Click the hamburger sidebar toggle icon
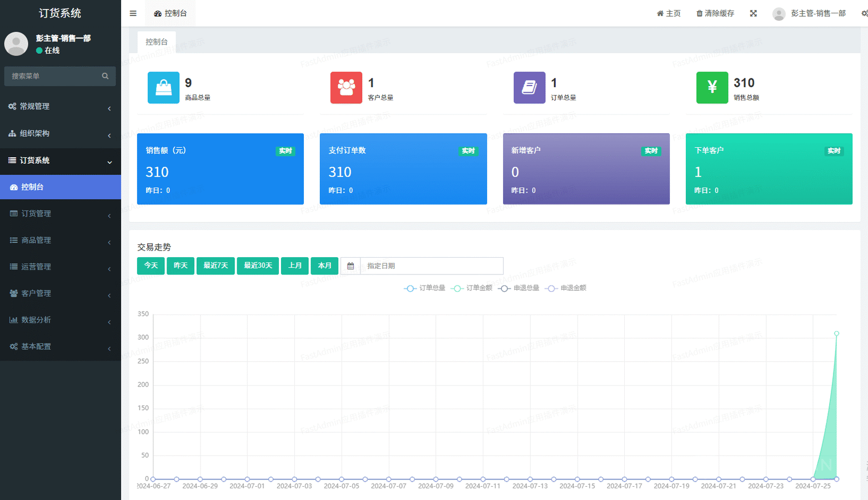868x500 pixels. pyautogui.click(x=133, y=13)
